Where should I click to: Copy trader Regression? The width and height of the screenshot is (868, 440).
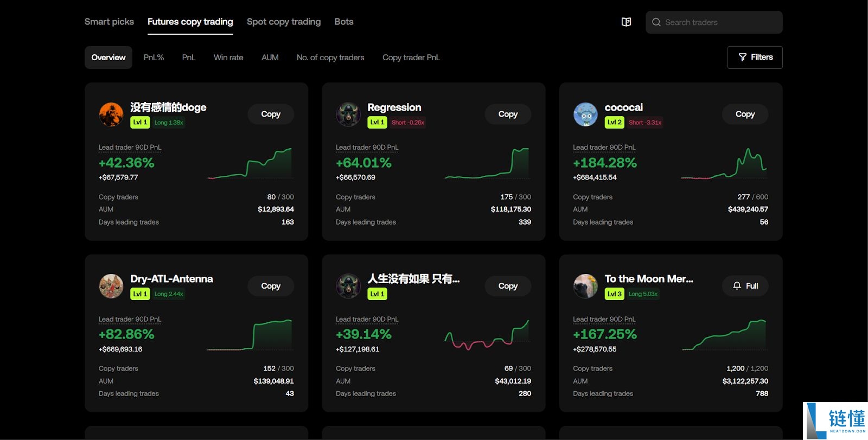[x=508, y=114]
